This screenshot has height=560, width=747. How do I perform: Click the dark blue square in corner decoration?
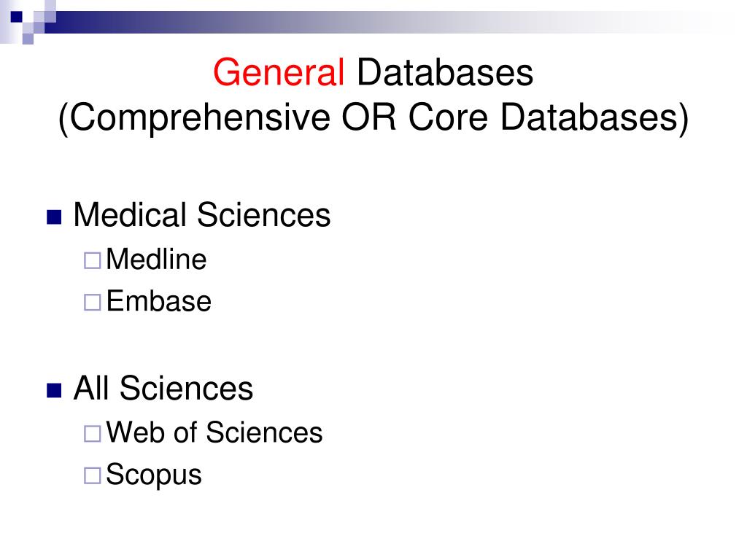pyautogui.click(x=17, y=17)
